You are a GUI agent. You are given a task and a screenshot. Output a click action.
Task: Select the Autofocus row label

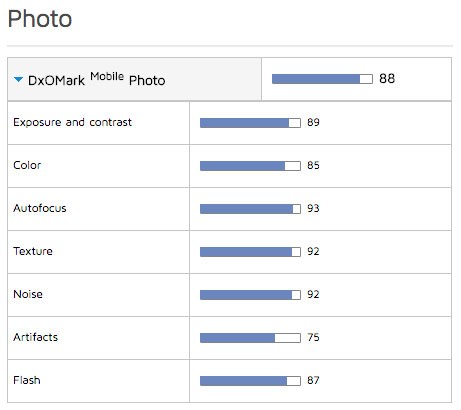pos(40,208)
